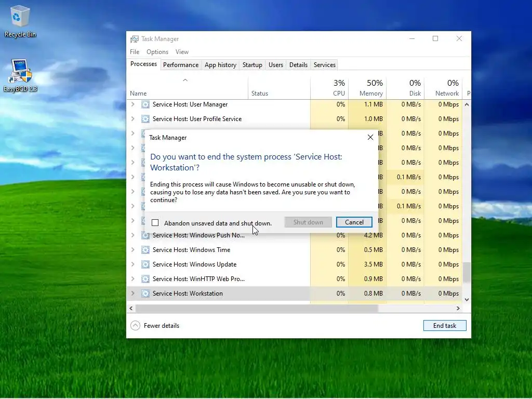Click gear icon of Service Host: Windows Update
Viewport: 532px width, 399px height.
(145, 264)
